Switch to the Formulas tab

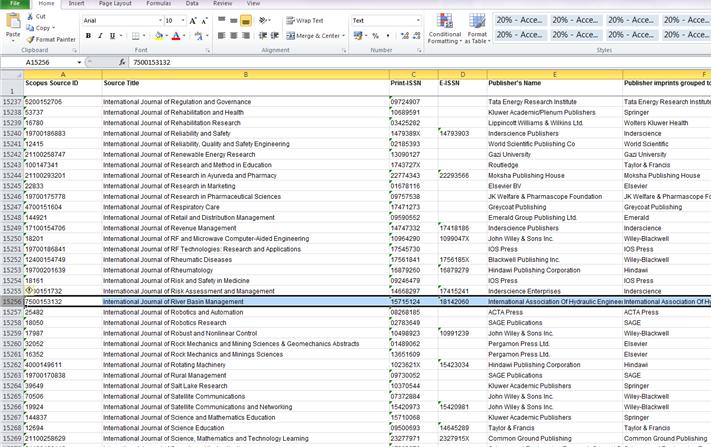coord(159,4)
